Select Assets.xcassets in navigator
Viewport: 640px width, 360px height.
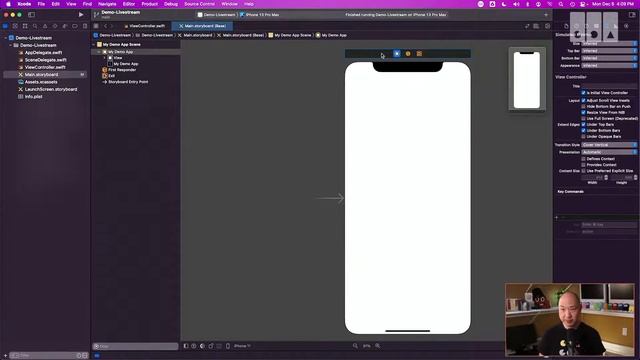coord(41,82)
